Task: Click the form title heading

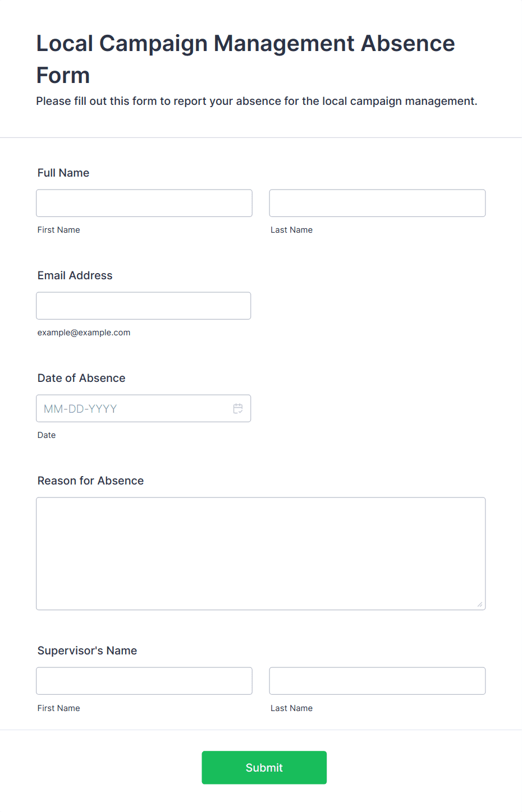Action: click(x=246, y=59)
